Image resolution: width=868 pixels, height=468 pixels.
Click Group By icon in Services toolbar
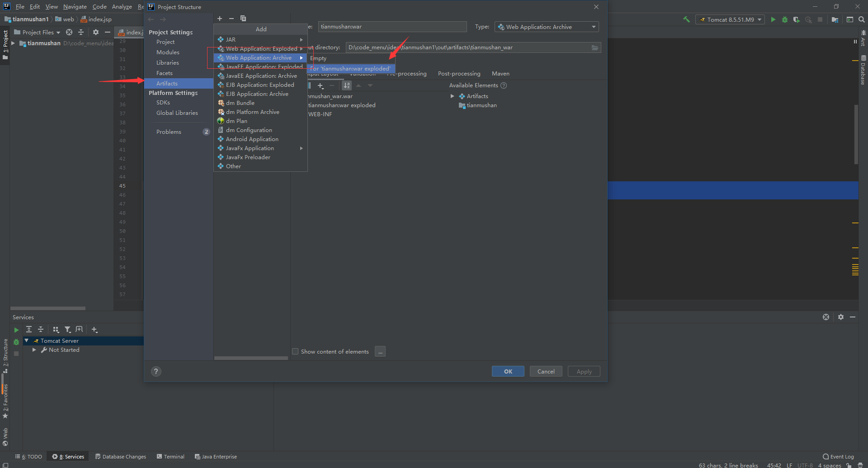pos(56,330)
